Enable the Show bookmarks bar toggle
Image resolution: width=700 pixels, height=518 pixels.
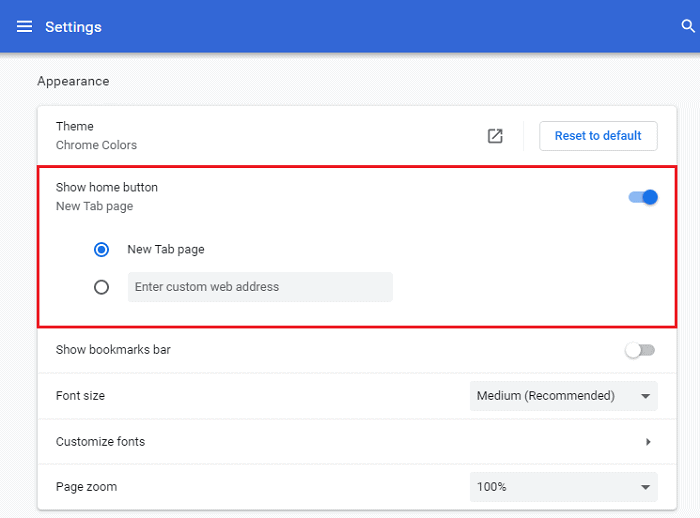point(639,350)
